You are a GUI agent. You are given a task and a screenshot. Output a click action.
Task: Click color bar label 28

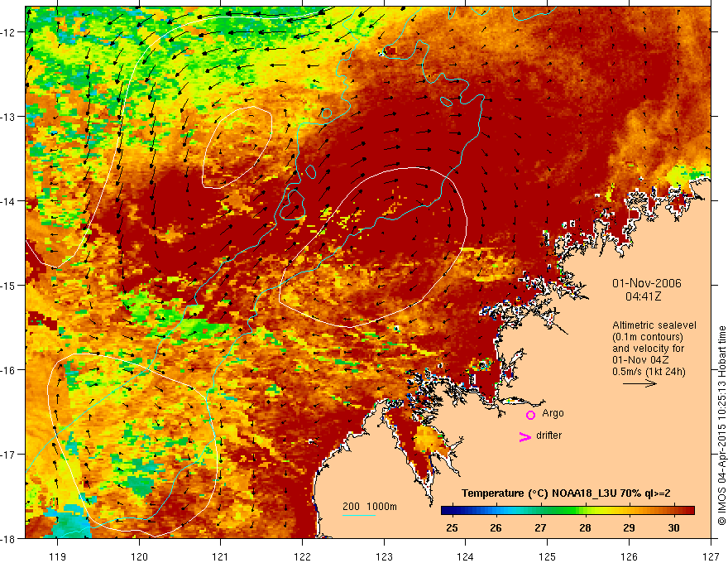[585, 528]
